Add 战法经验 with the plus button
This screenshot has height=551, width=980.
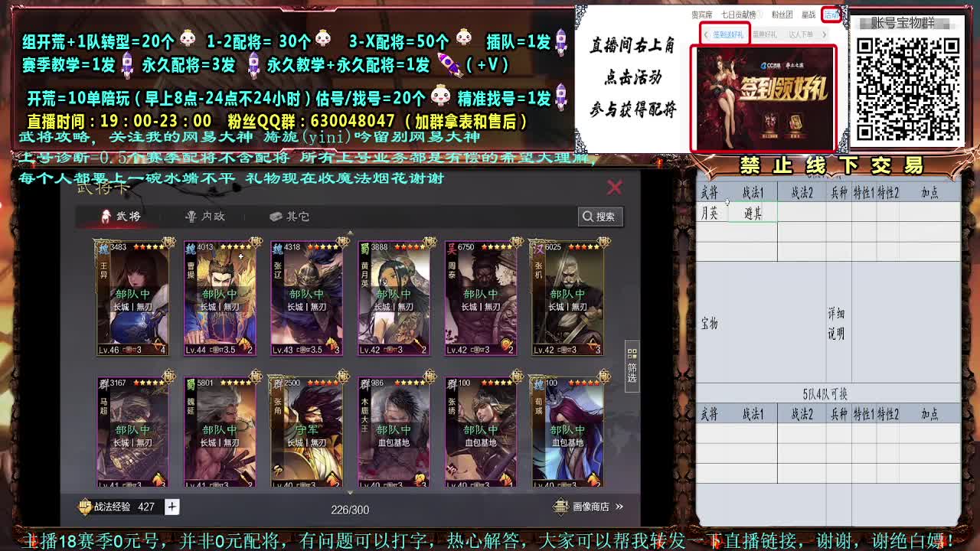pos(171,507)
